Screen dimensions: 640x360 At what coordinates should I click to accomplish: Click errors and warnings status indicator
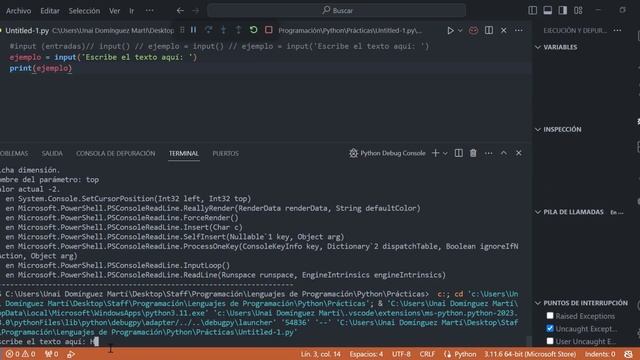tap(20, 354)
